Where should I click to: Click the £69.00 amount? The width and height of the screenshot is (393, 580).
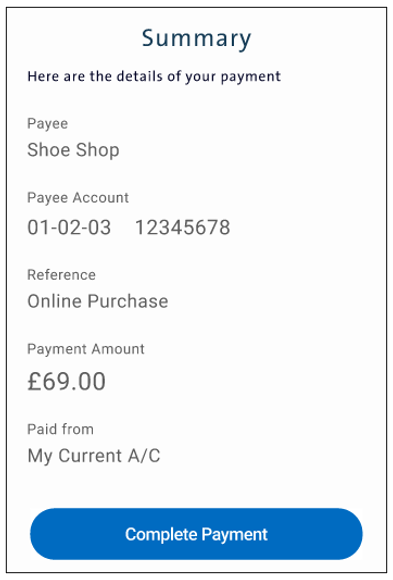67,381
